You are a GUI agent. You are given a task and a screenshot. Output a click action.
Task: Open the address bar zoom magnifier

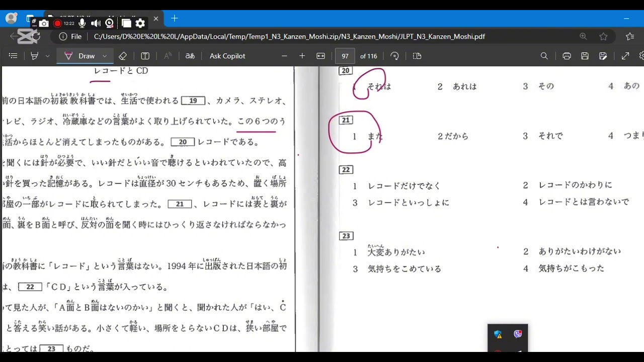(x=583, y=36)
